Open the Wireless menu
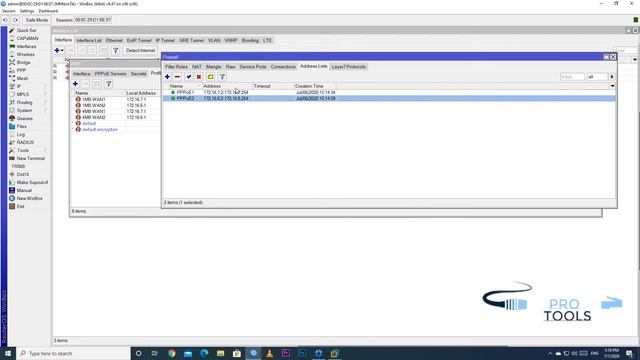This screenshot has height=360, width=640. (x=25, y=54)
